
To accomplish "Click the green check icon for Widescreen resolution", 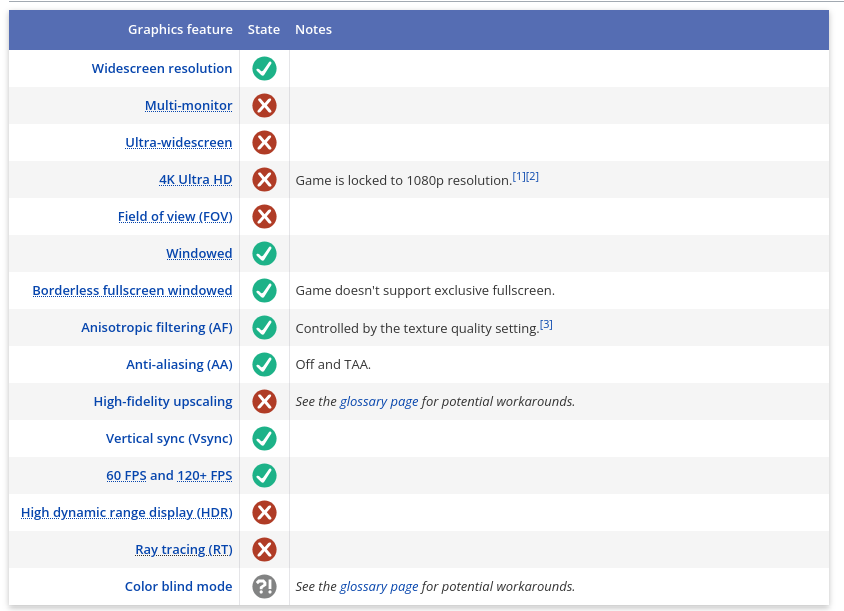I will (x=264, y=68).
